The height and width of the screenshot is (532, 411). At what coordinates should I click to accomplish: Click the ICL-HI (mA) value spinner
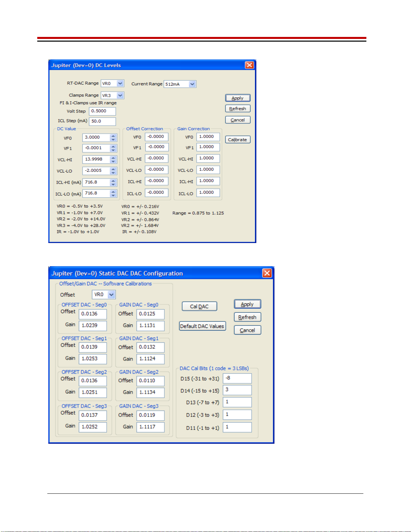tap(113, 182)
